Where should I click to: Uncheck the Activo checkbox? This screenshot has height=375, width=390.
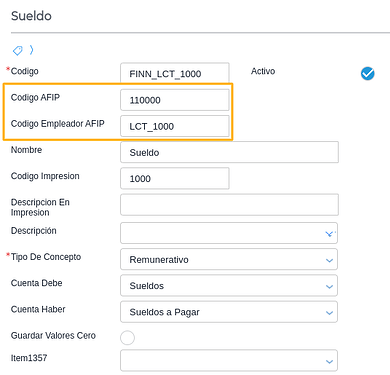(367, 73)
